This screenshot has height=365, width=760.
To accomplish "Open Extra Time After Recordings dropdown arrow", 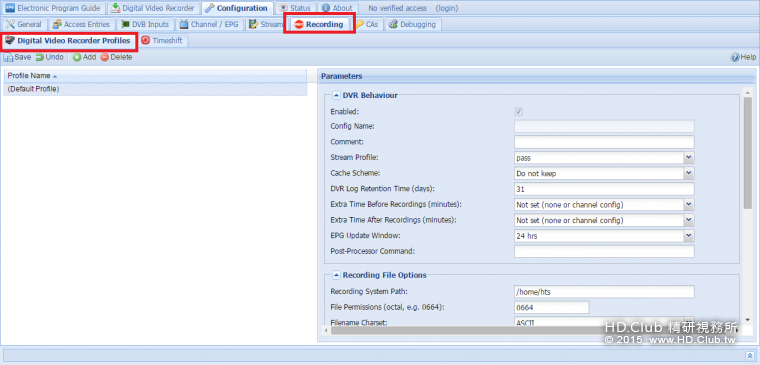I will pyautogui.click(x=689, y=220).
